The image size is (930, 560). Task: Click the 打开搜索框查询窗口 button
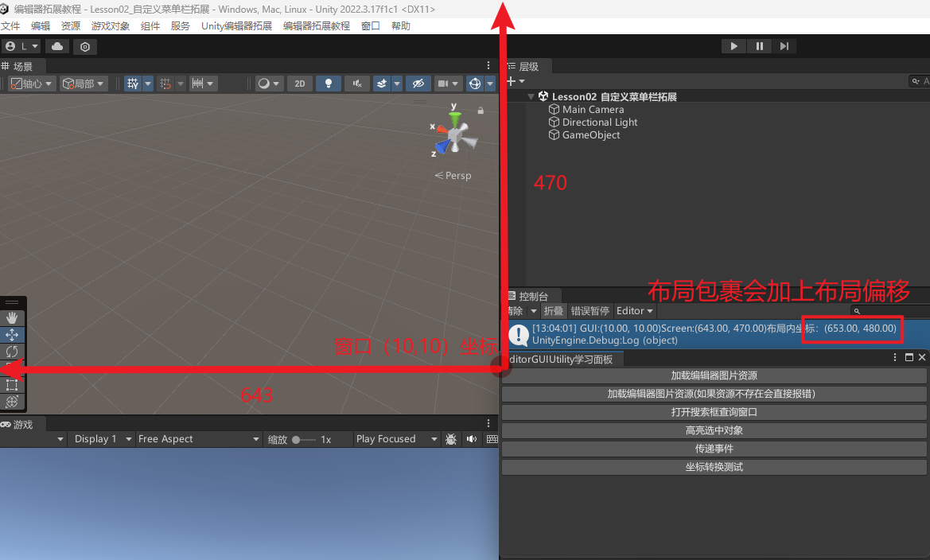(714, 412)
